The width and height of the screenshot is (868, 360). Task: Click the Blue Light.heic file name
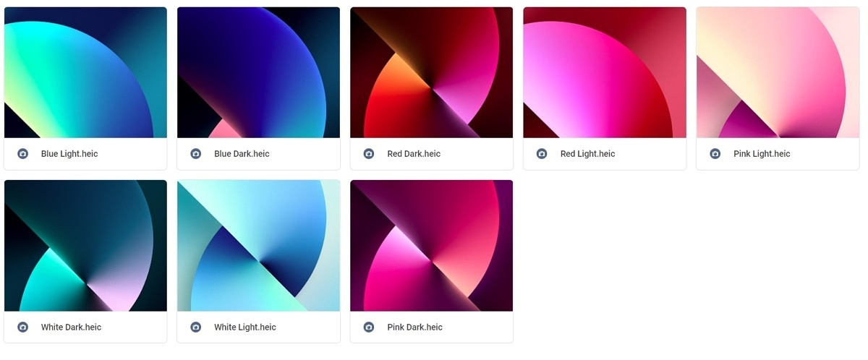point(69,154)
